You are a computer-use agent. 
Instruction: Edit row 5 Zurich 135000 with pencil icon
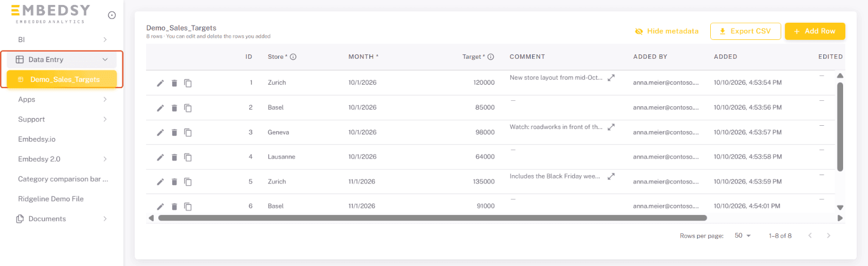click(161, 182)
